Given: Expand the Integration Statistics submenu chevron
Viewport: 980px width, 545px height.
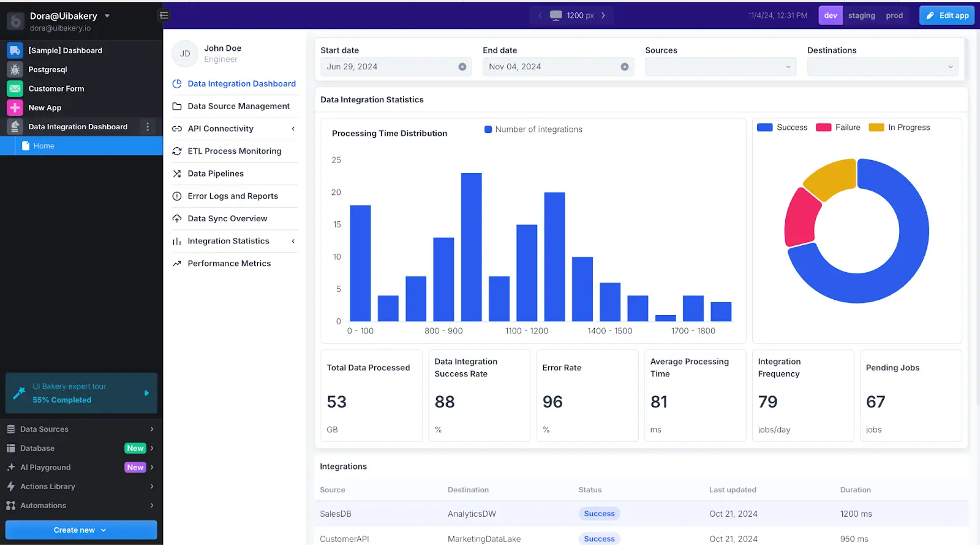Looking at the screenshot, I should (x=293, y=241).
